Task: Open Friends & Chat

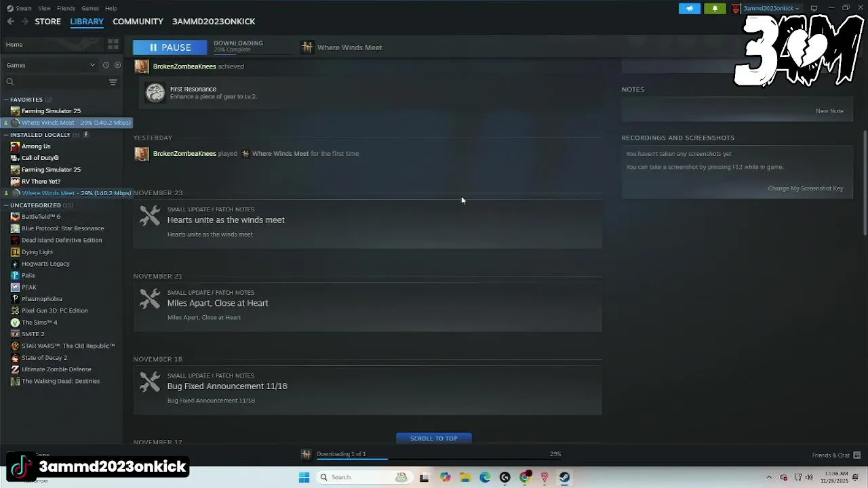Action: click(x=831, y=455)
